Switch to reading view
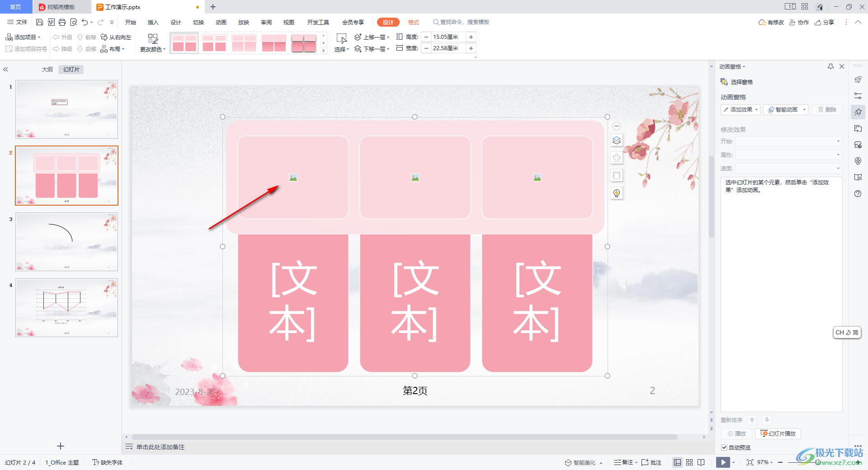 (701, 462)
